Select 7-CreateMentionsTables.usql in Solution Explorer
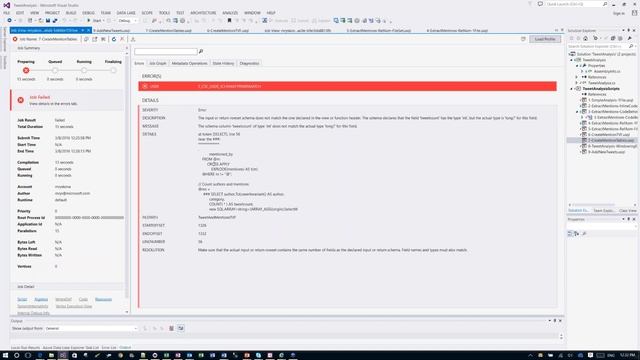The height and width of the screenshot is (360, 640). 611,140
